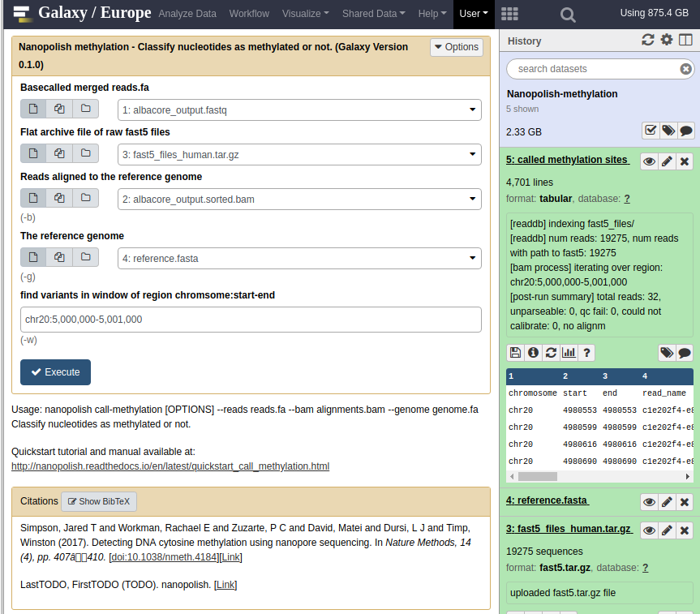The image size is (700, 614).
Task: Refresh the history panel
Action: tap(648, 41)
